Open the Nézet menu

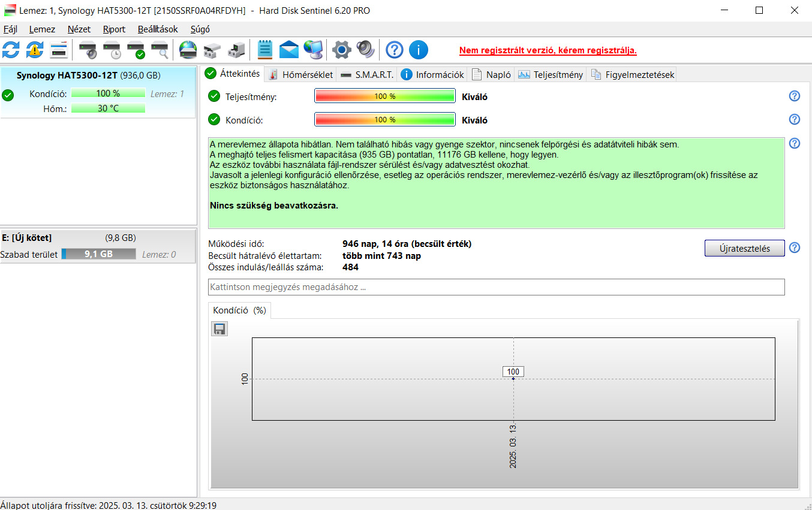click(79, 29)
